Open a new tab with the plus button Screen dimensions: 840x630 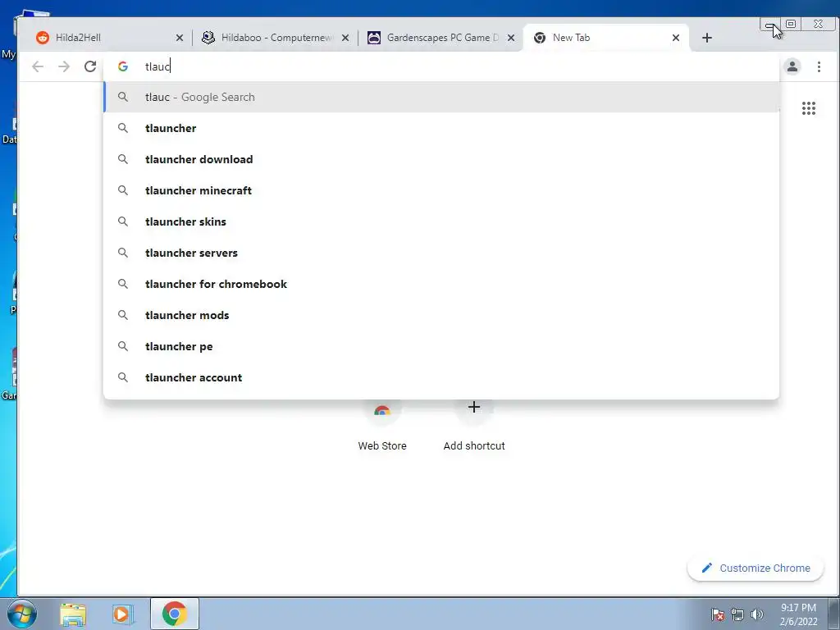click(x=706, y=38)
